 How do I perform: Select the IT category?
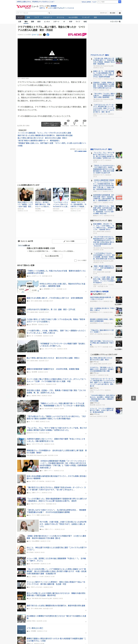click(64, 22)
